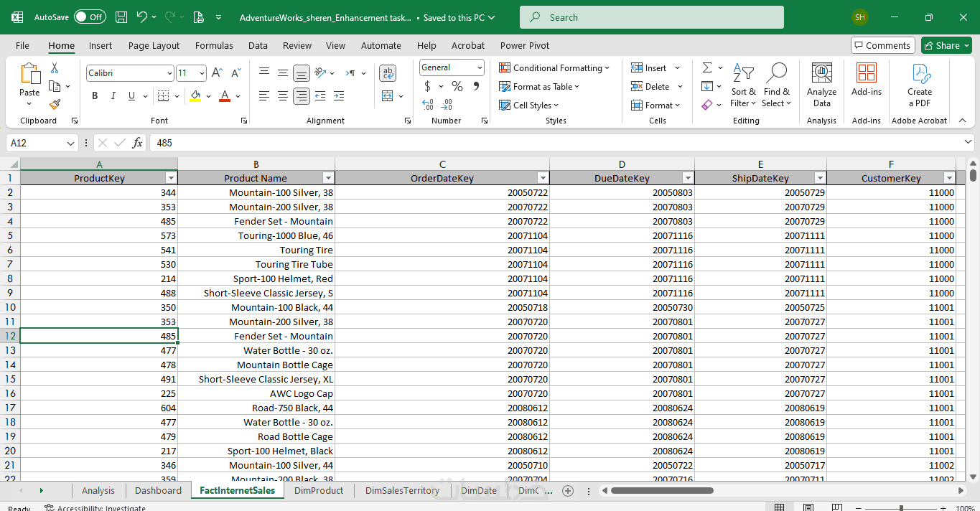Viewport: 980px width, 511px height.
Task: Open the Power Pivot ribbon tab
Action: click(524, 45)
